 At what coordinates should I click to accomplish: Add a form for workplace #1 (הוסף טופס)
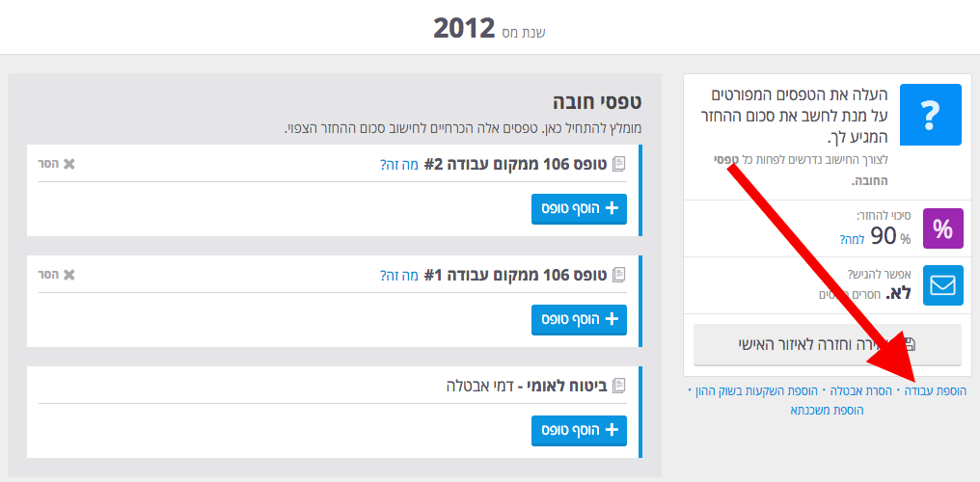click(x=579, y=320)
